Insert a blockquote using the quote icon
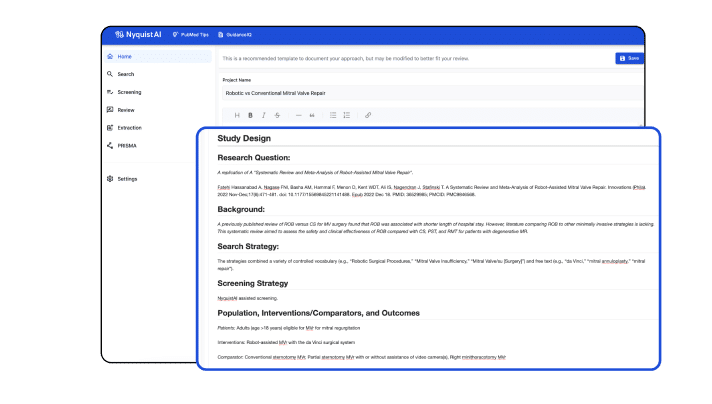712x404 pixels. point(312,115)
